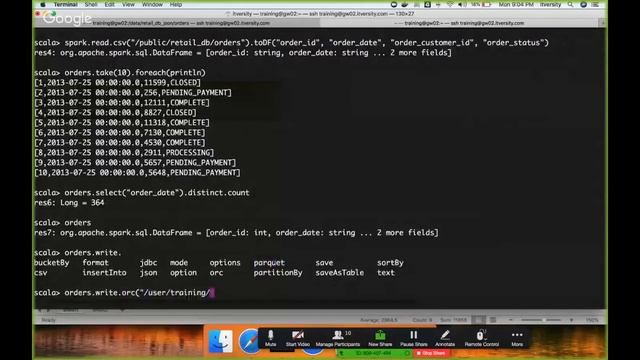The width and height of the screenshot is (640, 360).
Task: Click the green meeting ID indicator
Action: click(374, 353)
